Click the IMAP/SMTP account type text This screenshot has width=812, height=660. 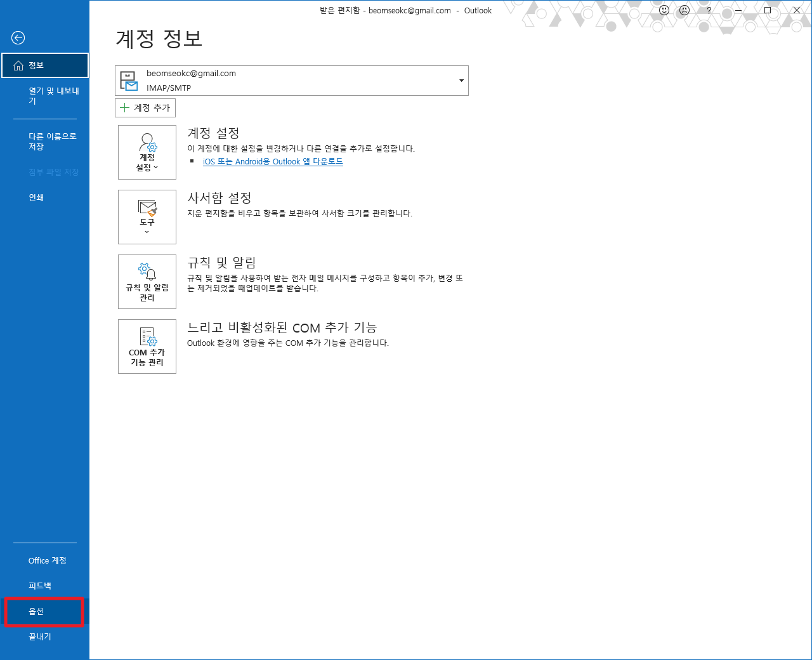point(169,88)
